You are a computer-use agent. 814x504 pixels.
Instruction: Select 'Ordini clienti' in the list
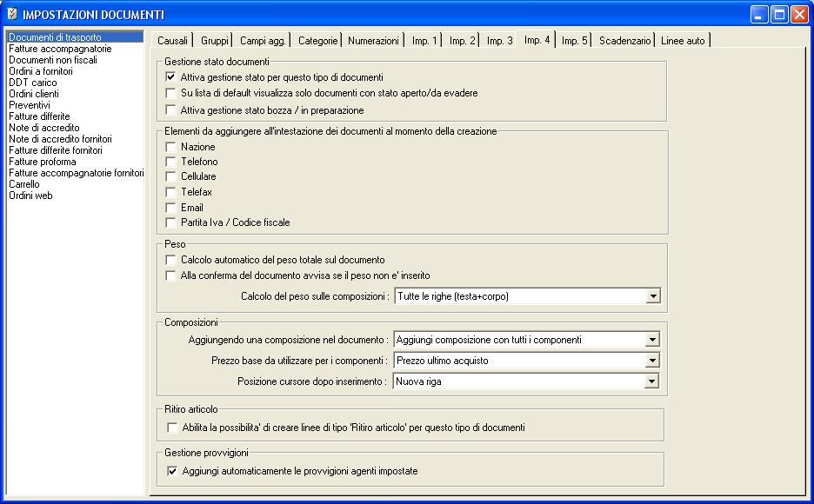point(76,94)
